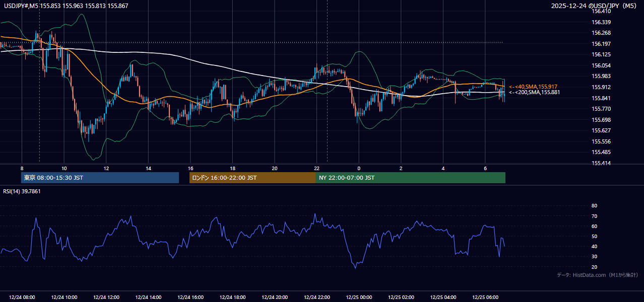
Task: Click price axis value 155.698
Action: coord(602,120)
